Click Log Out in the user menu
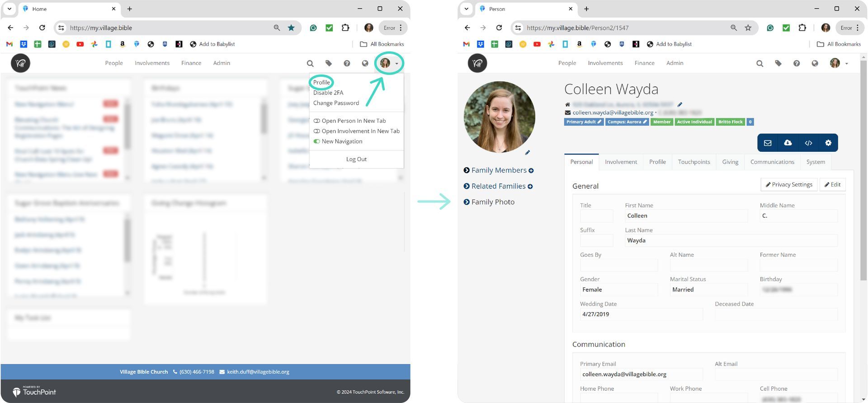 (356, 159)
